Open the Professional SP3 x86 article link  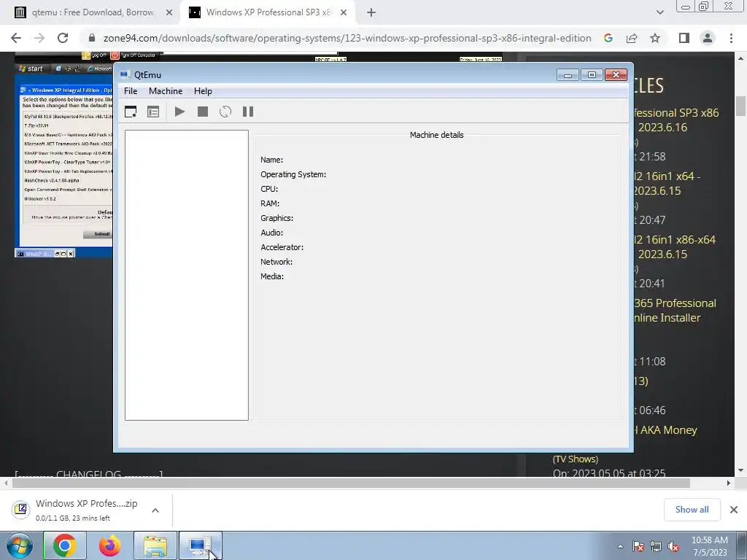[x=676, y=120]
